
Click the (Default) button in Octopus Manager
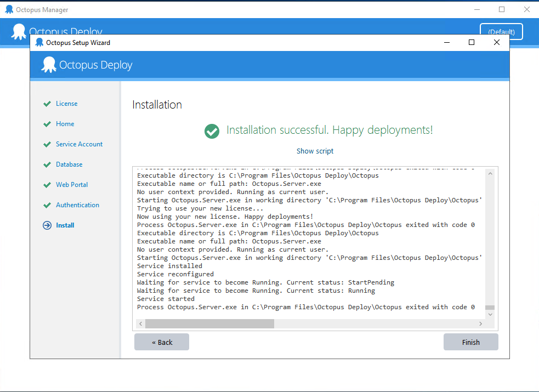501,32
